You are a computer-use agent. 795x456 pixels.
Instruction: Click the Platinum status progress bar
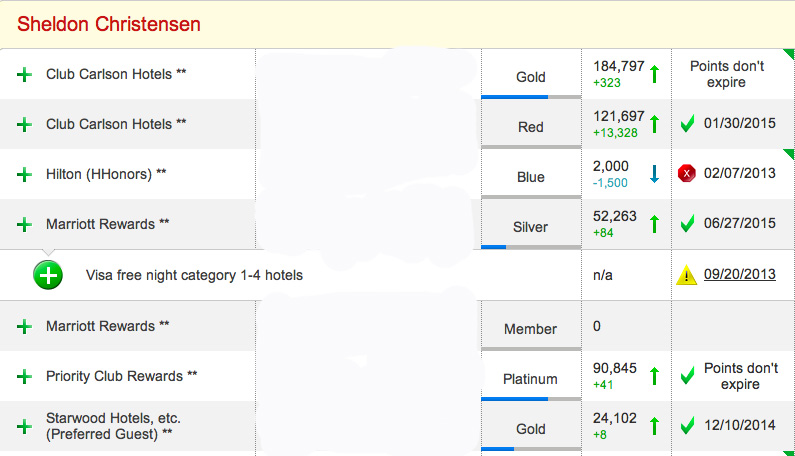point(531,399)
